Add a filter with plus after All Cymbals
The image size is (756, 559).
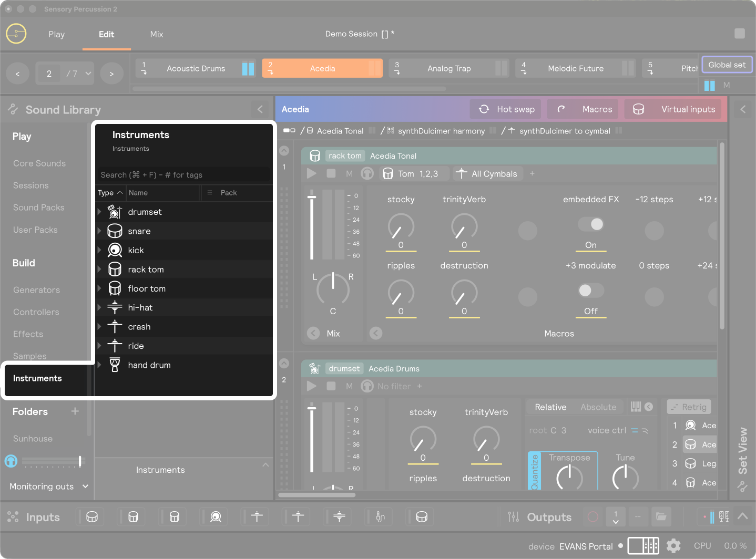(x=532, y=173)
